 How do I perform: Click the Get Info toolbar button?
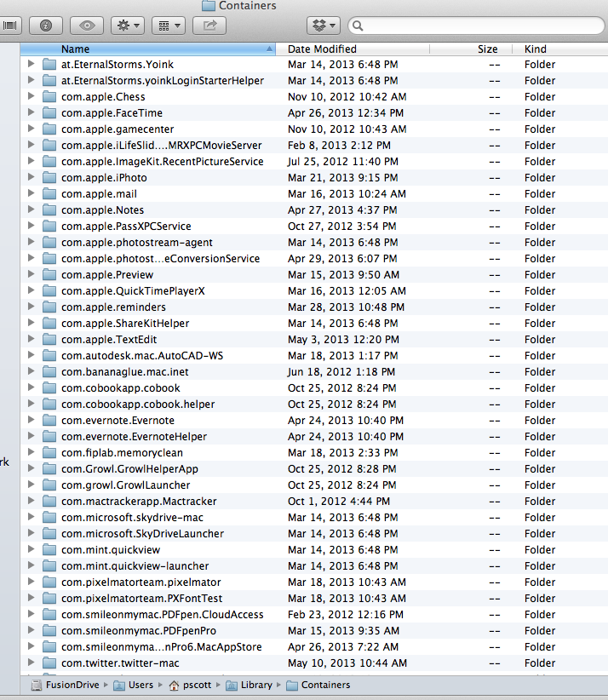(46, 26)
